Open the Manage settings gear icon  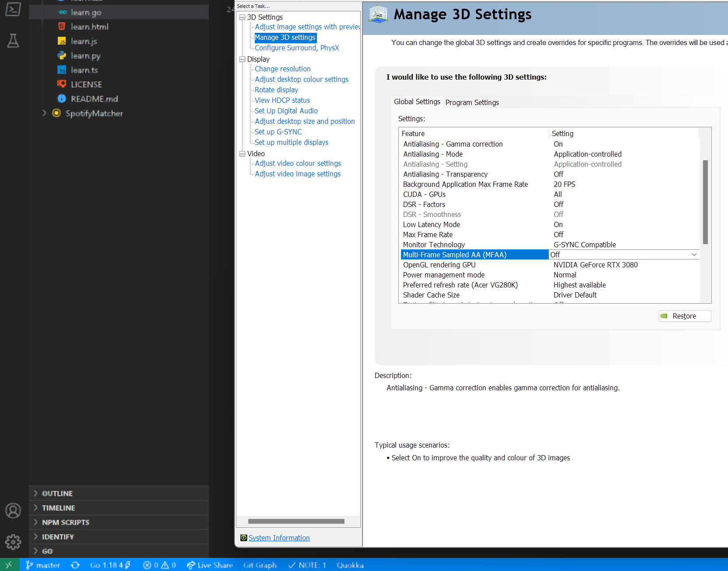point(13,542)
